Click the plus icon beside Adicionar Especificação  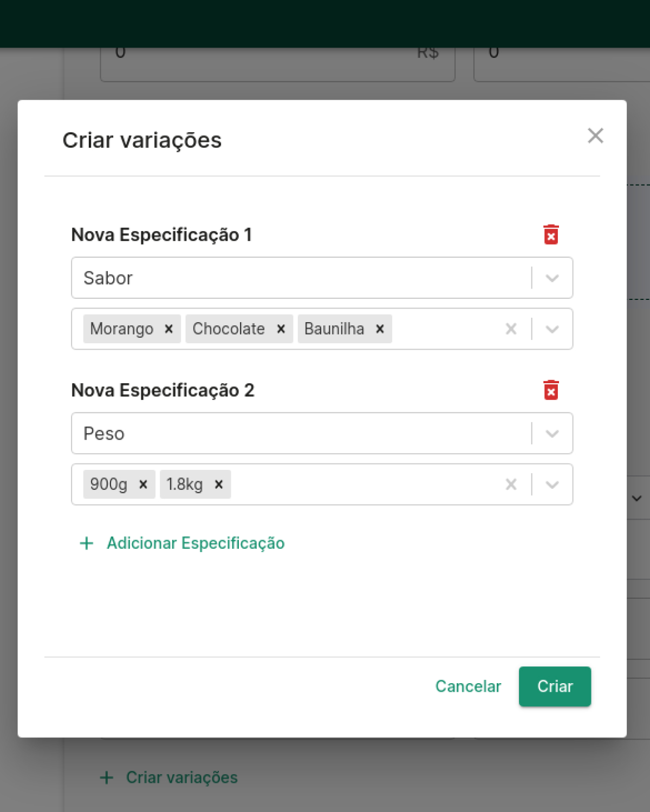(87, 543)
